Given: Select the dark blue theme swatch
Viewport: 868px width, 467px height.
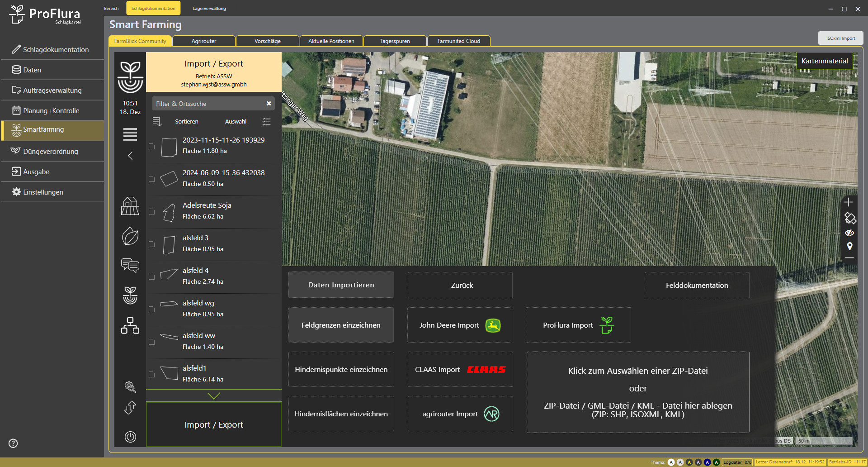Looking at the screenshot, I should [x=707, y=462].
